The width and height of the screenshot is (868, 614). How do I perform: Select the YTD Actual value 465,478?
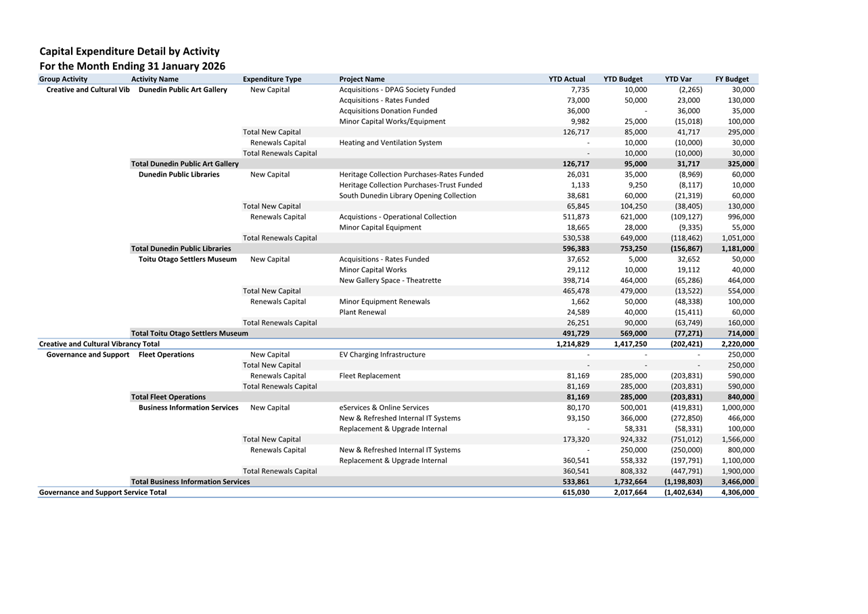click(576, 291)
